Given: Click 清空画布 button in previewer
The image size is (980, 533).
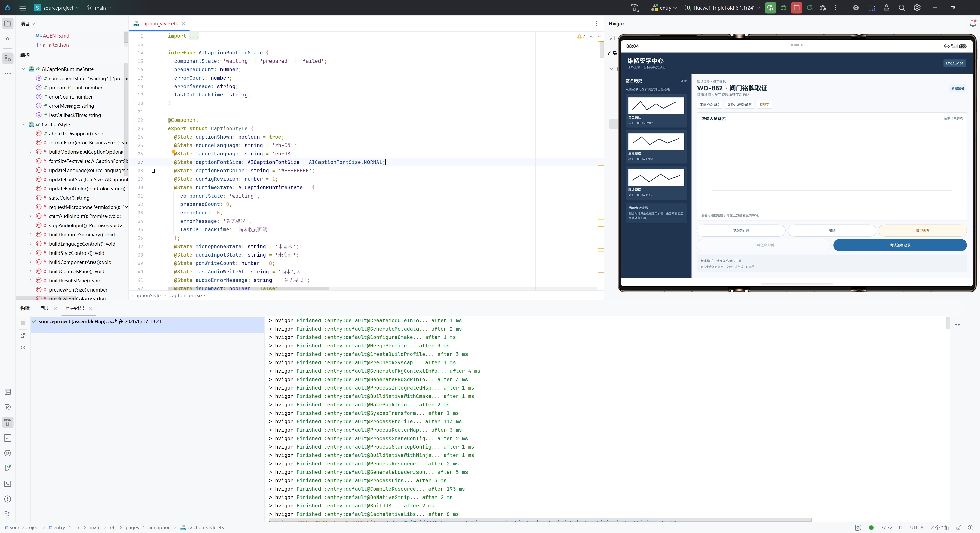Looking at the screenshot, I should coord(923,231).
